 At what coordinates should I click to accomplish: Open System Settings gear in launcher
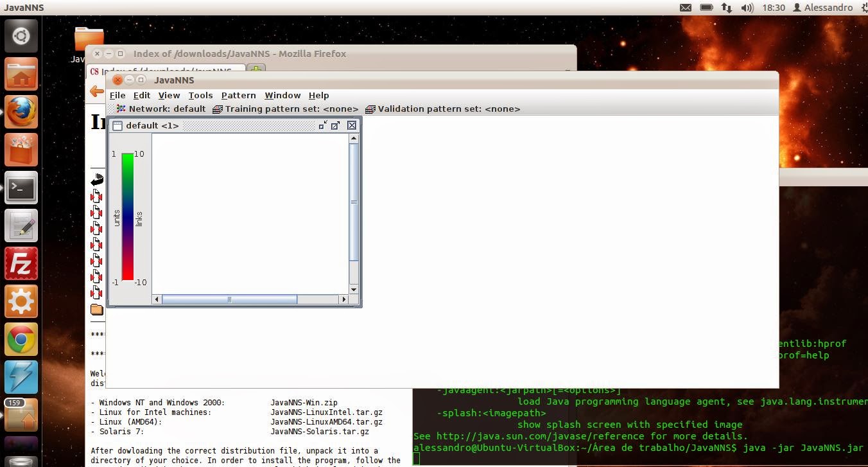pyautogui.click(x=21, y=302)
